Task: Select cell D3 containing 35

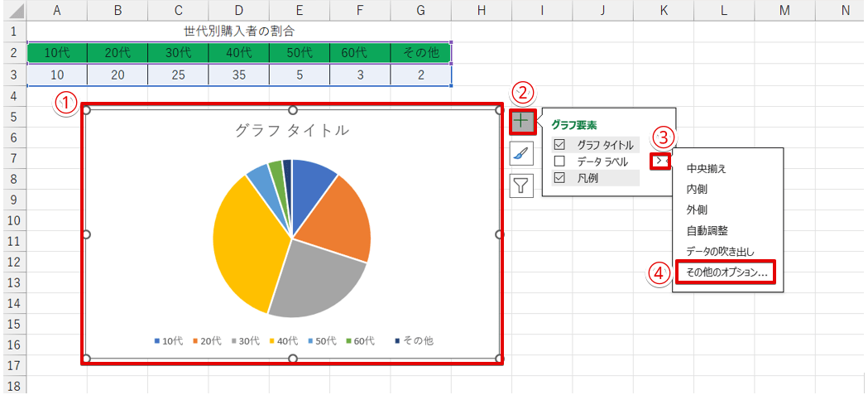Action: [238, 75]
